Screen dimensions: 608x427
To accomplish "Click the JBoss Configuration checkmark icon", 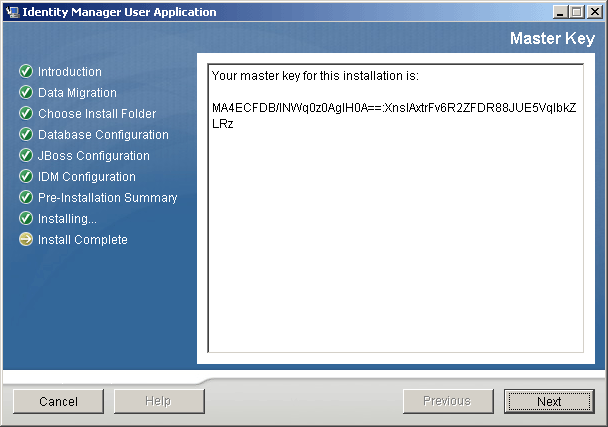I will [x=26, y=155].
